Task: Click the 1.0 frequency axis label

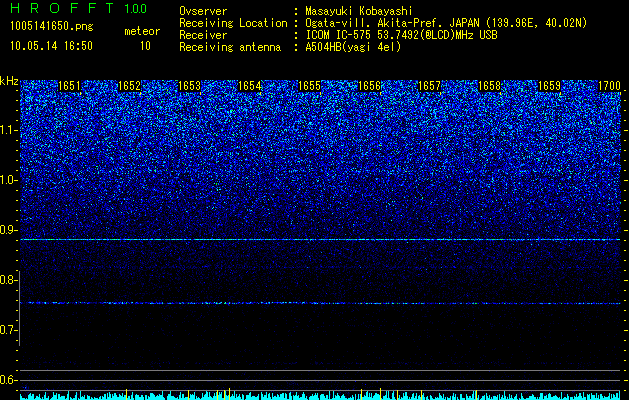Action: pyautogui.click(x=9, y=180)
